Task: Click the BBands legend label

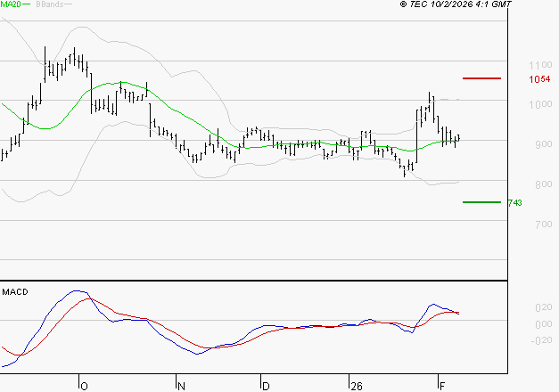Action: (x=50, y=4)
